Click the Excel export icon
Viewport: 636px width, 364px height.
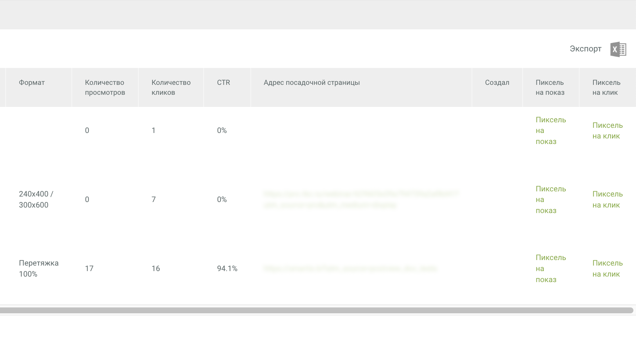pos(618,49)
